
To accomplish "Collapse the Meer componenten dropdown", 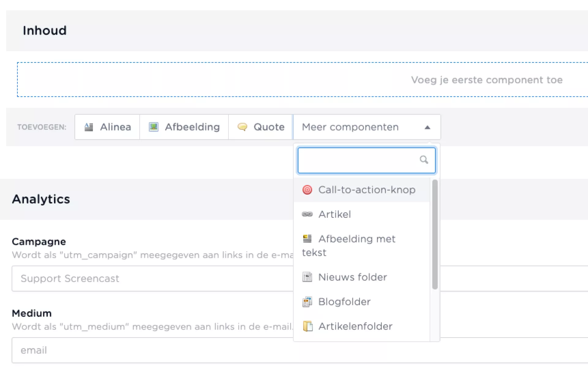I will click(350, 127).
